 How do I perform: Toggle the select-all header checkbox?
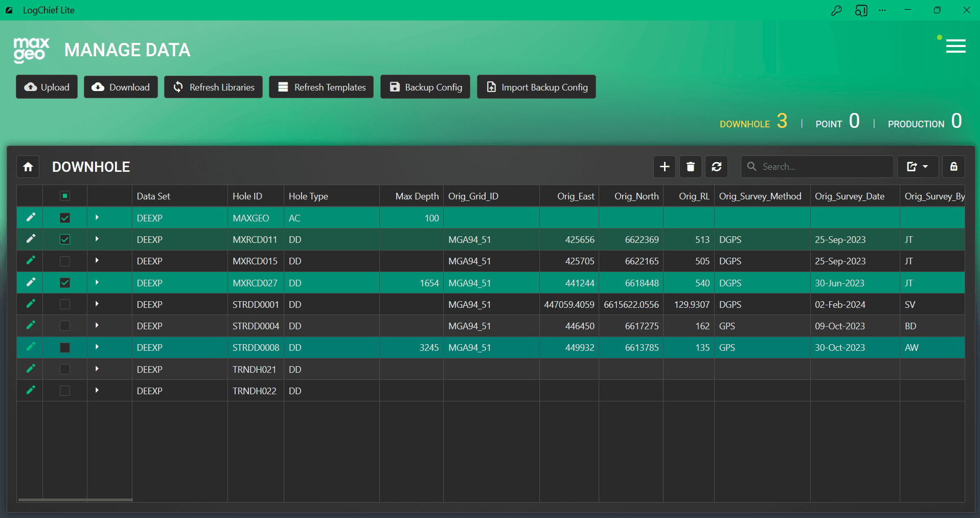(x=65, y=196)
